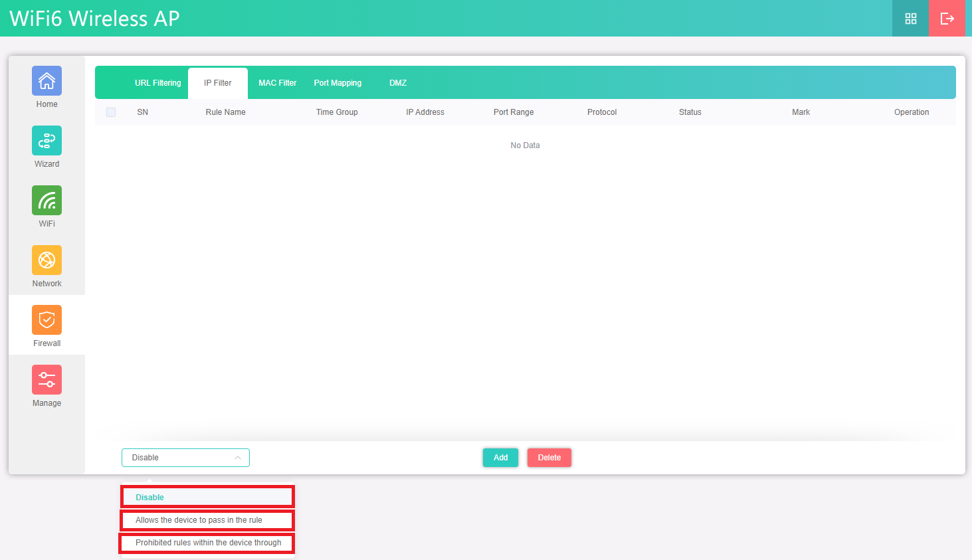This screenshot has height=560, width=972.
Task: Open the Network globe icon
Action: [x=47, y=260]
